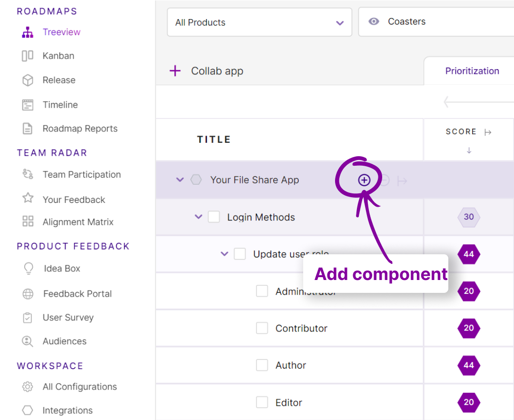
Task: Click the Roadmap Reports icon
Action: point(27,129)
